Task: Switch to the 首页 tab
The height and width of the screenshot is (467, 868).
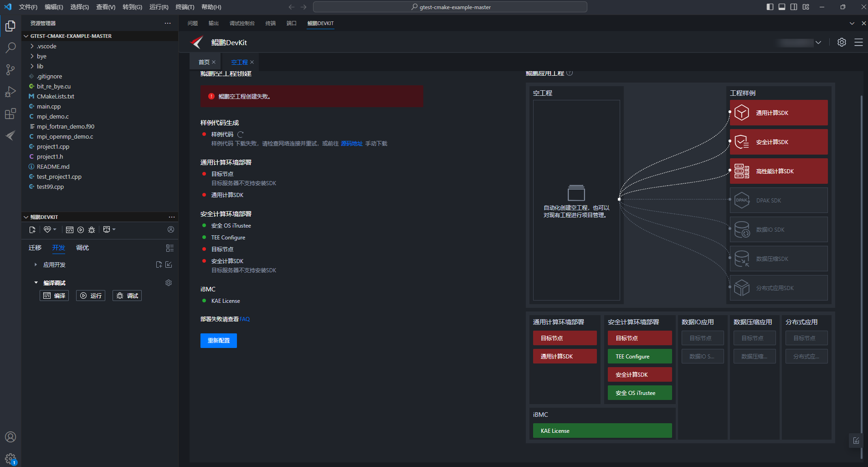Action: tap(204, 62)
